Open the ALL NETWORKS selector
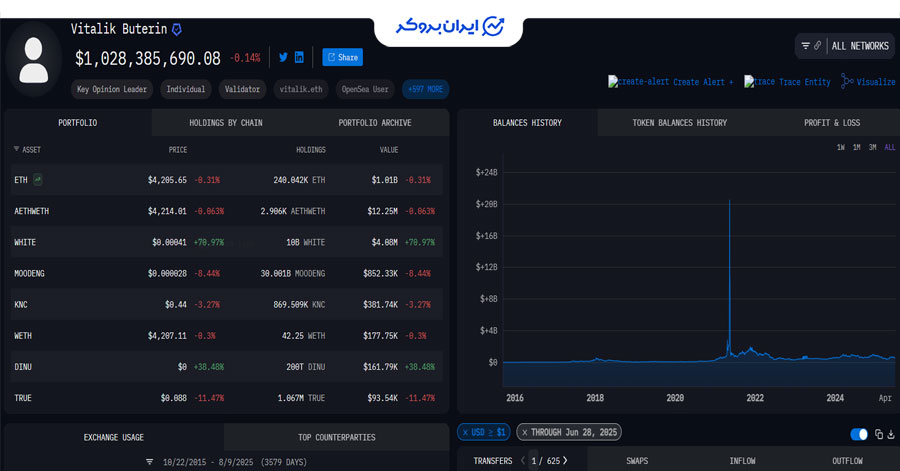 tap(860, 46)
